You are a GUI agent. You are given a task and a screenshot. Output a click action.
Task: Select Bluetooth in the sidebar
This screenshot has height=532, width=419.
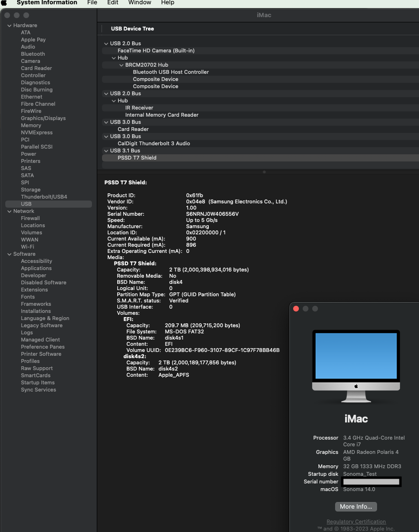pyautogui.click(x=33, y=54)
